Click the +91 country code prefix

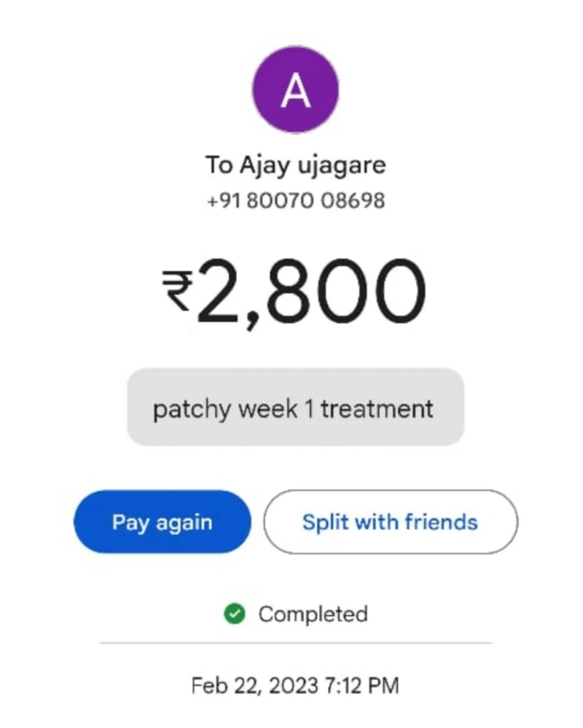pyautogui.click(x=222, y=201)
